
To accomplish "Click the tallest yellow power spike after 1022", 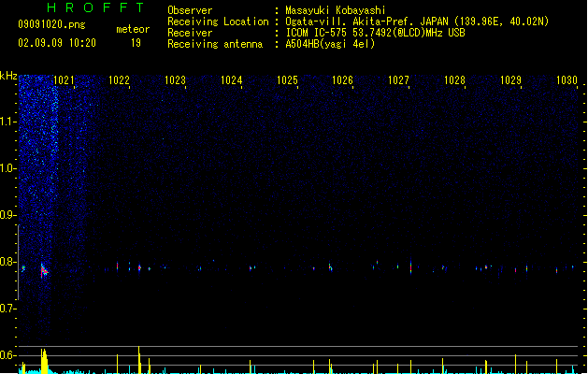I will pyautogui.click(x=139, y=360).
